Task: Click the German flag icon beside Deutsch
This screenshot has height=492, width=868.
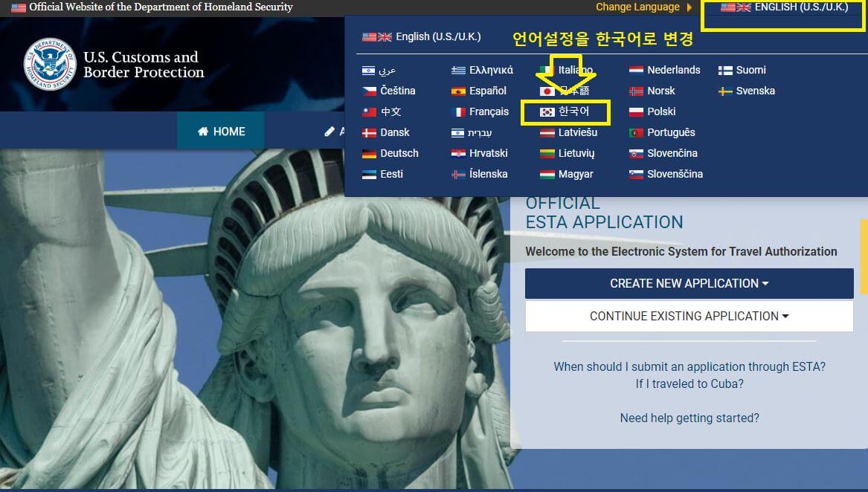Action: click(369, 154)
